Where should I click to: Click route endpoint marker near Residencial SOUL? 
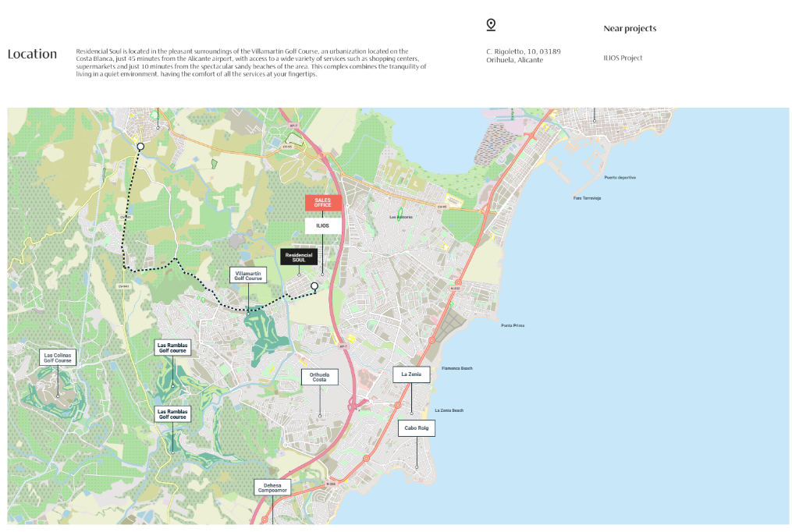click(x=314, y=286)
